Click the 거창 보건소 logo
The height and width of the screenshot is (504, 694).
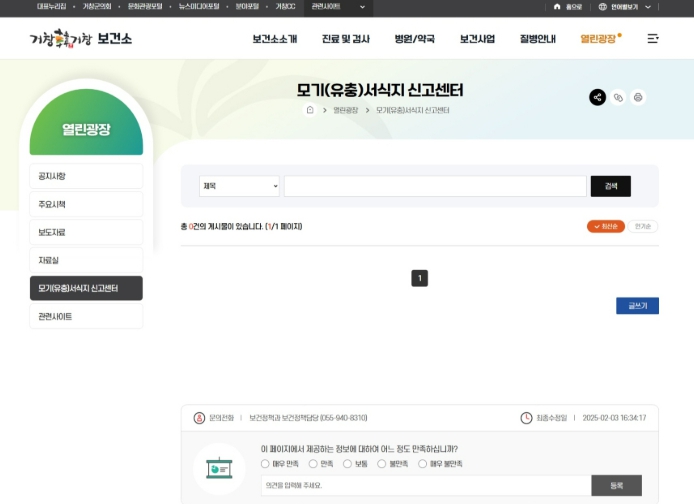pos(81,39)
